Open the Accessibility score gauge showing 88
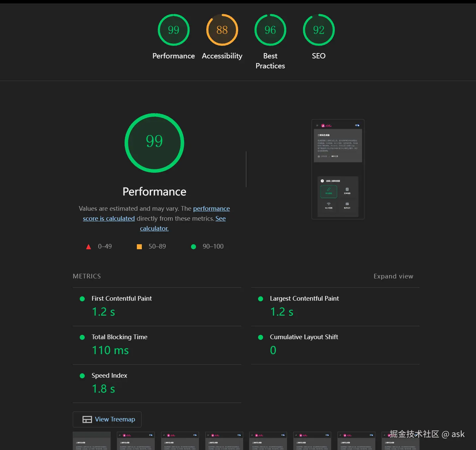The height and width of the screenshot is (450, 476). tap(222, 30)
